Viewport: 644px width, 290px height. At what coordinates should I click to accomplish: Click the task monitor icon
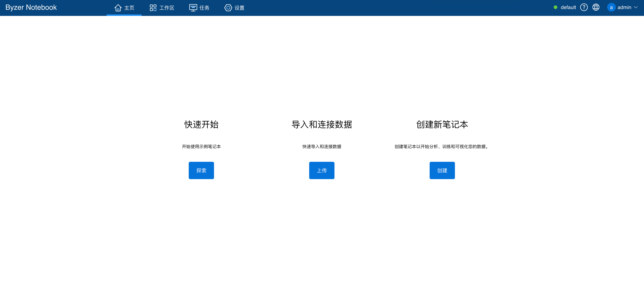[x=193, y=8]
